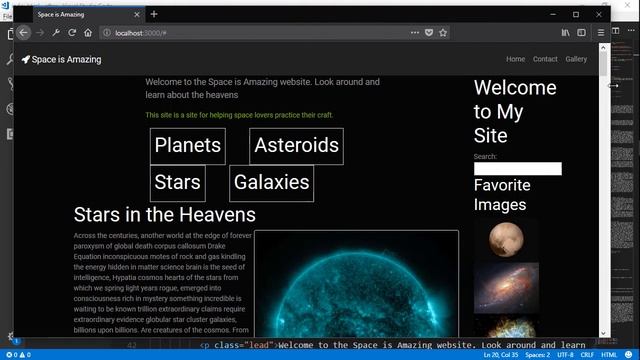Open VS Code errors and warnings status
This screenshot has width=640, height=360.
[x=18, y=355]
